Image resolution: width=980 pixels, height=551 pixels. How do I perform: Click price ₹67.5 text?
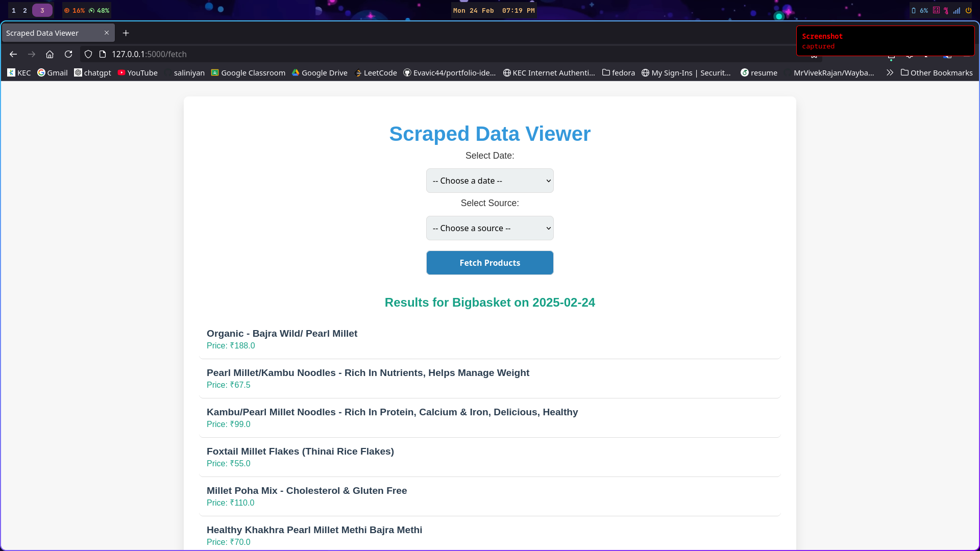pos(229,385)
